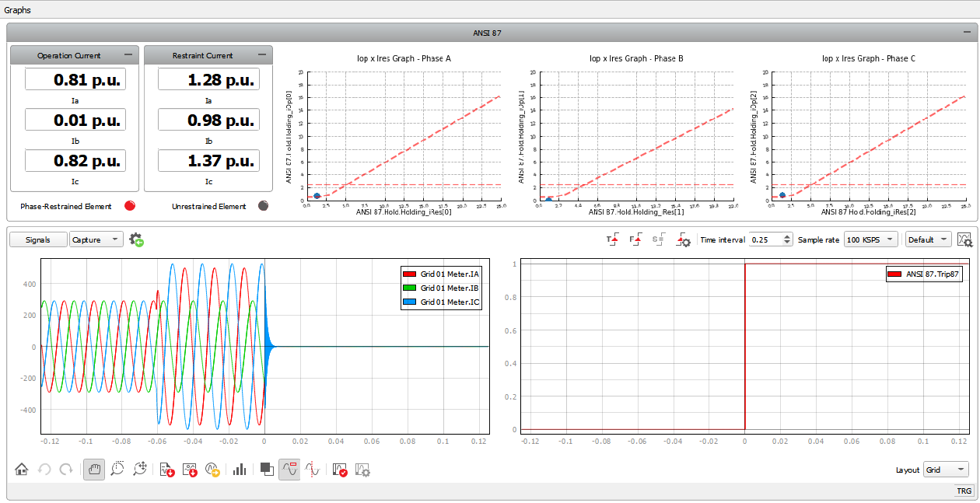The image size is (980, 503).
Task: Click the trigger settings gear icon
Action: click(x=684, y=240)
